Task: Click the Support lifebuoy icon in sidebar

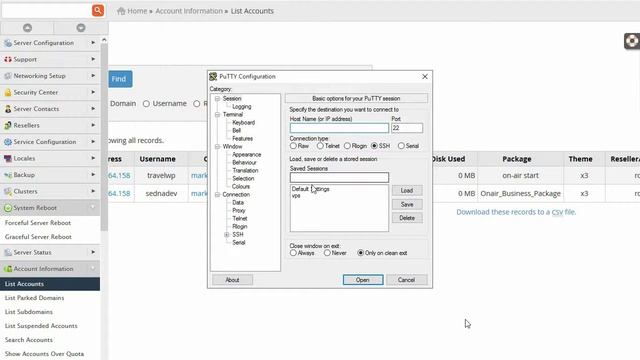Action: coord(8,59)
